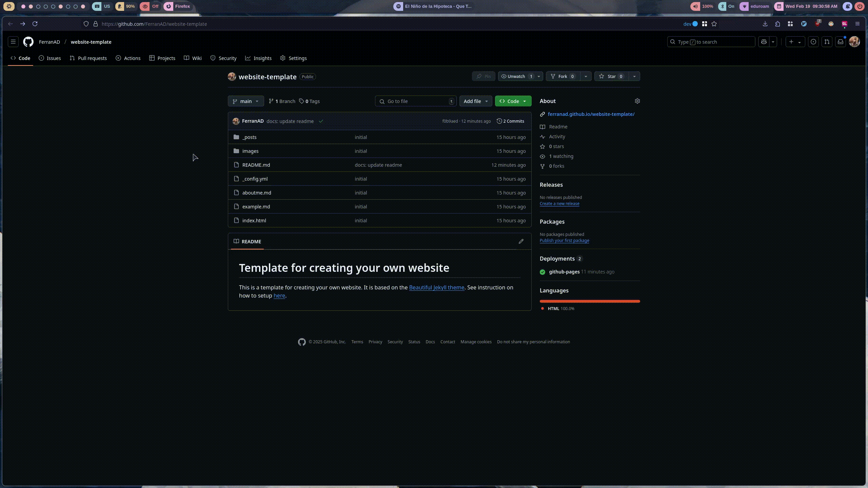Open the pull requests icon in header
868x488 pixels.
pyautogui.click(x=827, y=42)
